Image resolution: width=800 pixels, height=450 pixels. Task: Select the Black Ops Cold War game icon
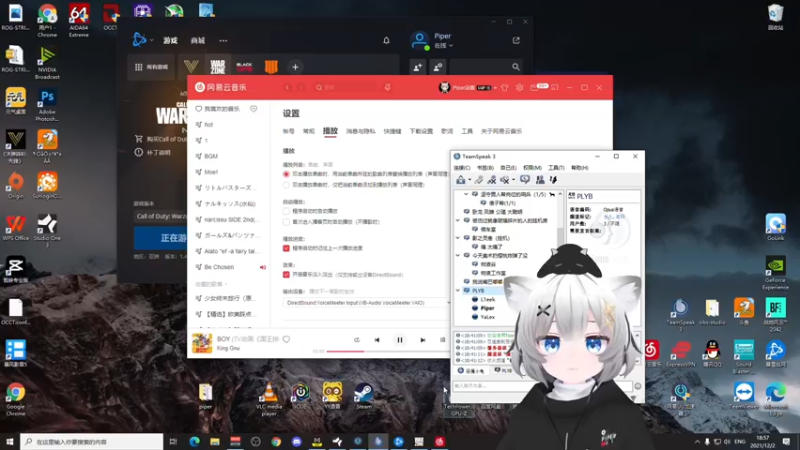pos(244,67)
